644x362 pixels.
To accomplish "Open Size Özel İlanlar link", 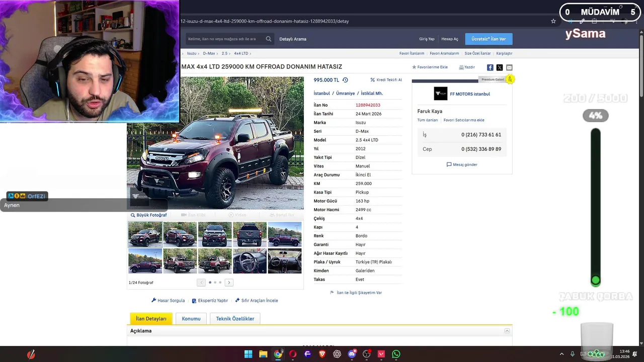I will (x=477, y=53).
